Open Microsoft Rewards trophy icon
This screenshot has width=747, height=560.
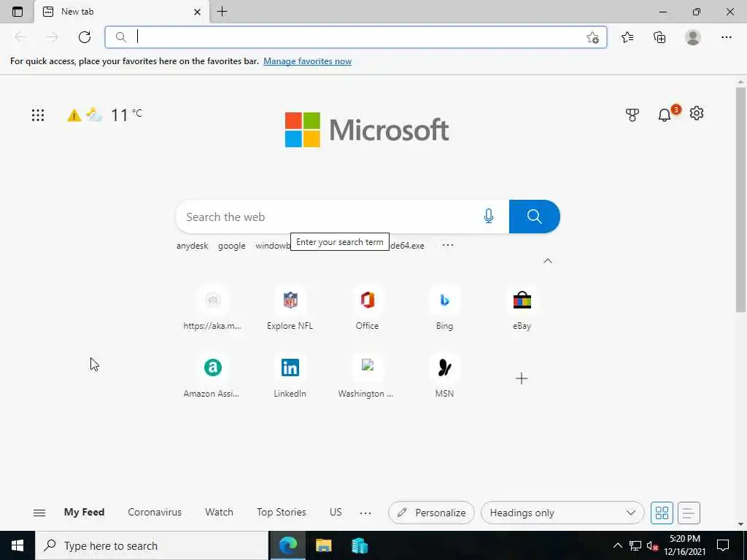[x=632, y=114]
